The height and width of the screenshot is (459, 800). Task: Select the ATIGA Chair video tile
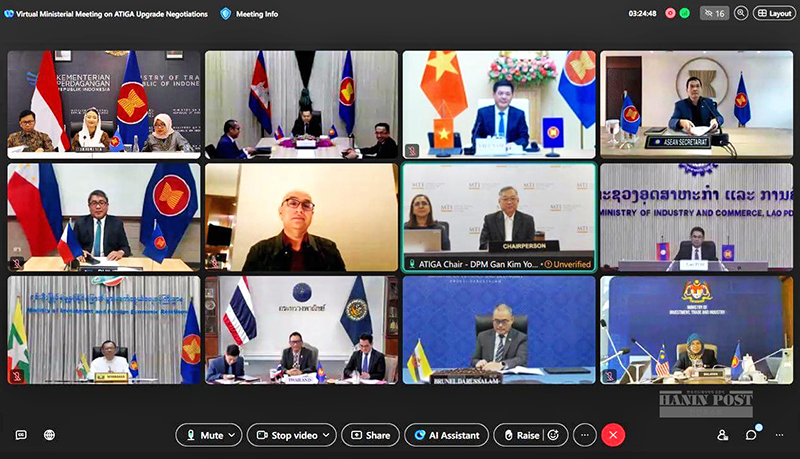coord(497,217)
